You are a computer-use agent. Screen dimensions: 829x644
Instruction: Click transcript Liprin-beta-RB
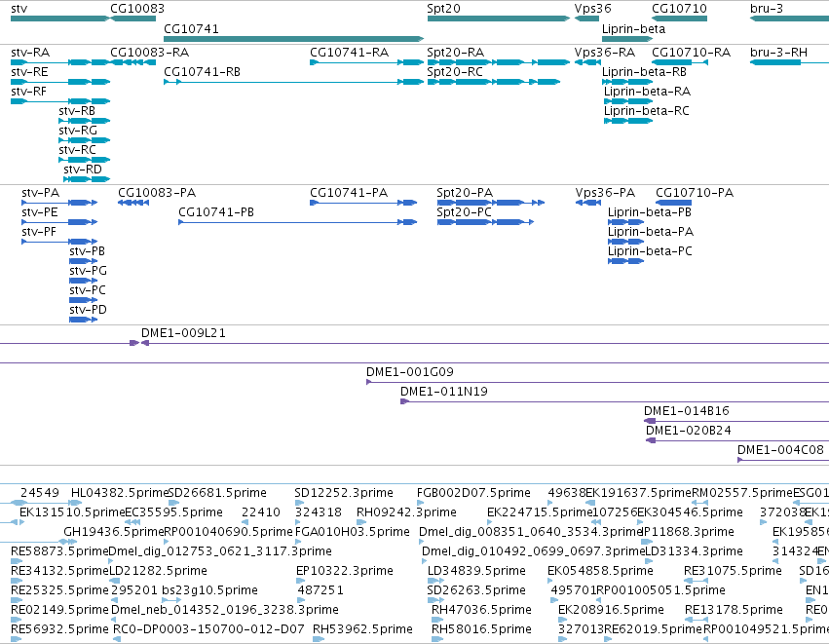pos(627,82)
